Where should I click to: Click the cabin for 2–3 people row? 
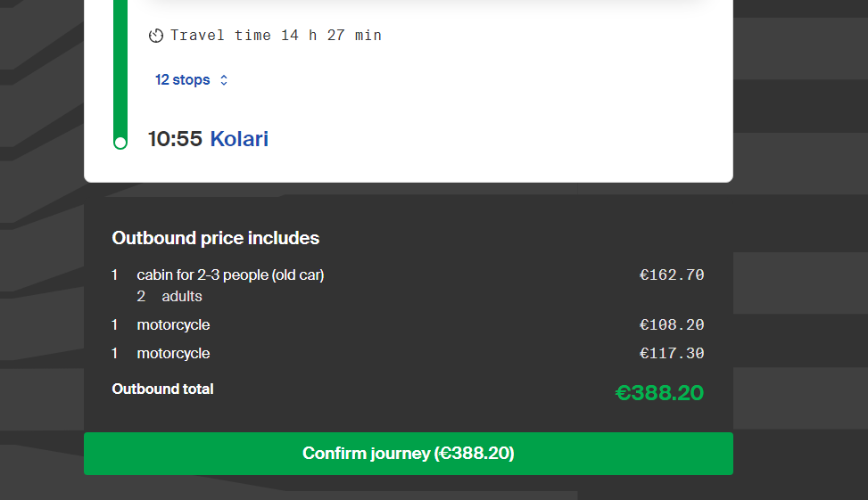pos(230,275)
